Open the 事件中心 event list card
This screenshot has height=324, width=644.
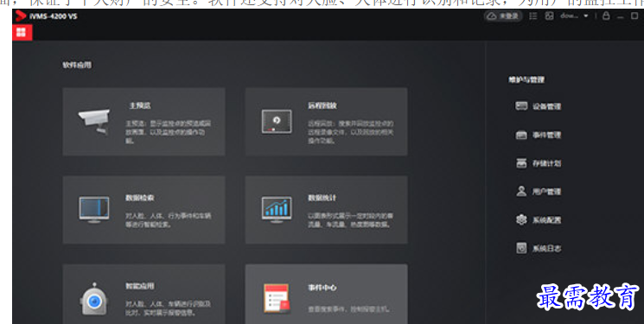coord(326,294)
